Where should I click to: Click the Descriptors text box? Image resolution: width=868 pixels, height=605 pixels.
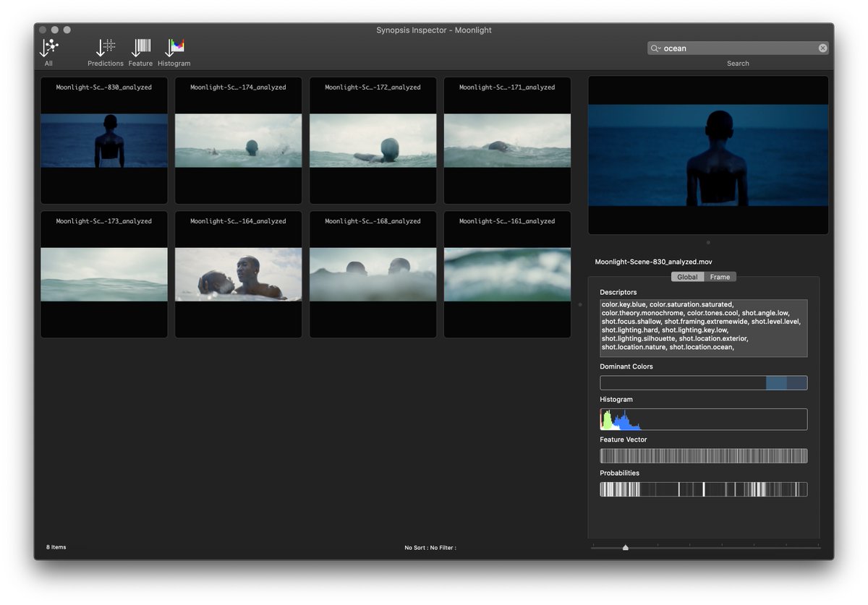click(x=704, y=328)
